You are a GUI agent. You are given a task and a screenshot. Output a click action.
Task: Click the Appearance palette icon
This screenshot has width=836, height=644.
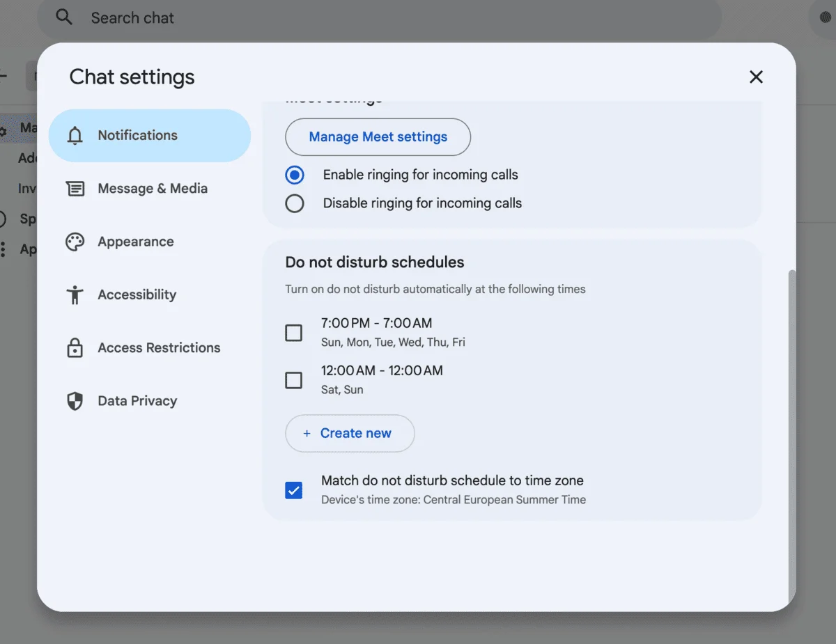[x=75, y=242]
